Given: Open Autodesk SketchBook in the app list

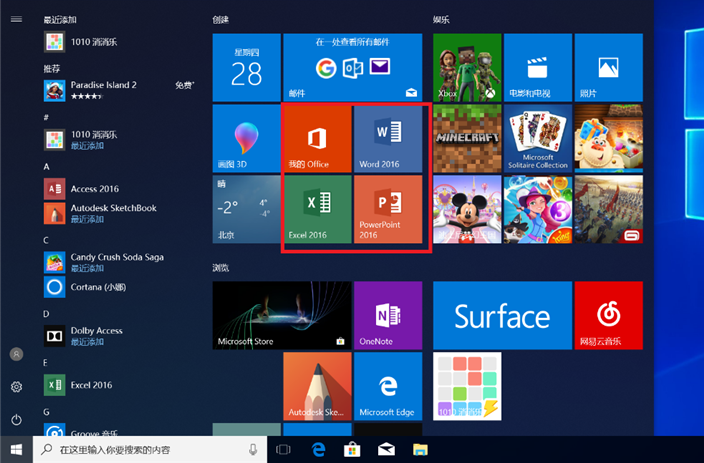Looking at the screenshot, I should (119, 213).
